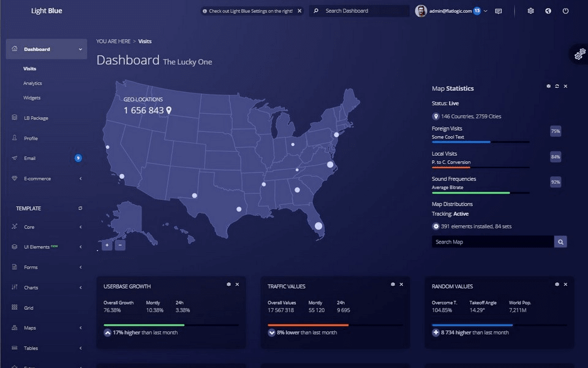Open Userbase Growth widget settings gear
The width and height of the screenshot is (588, 368).
coord(229,285)
